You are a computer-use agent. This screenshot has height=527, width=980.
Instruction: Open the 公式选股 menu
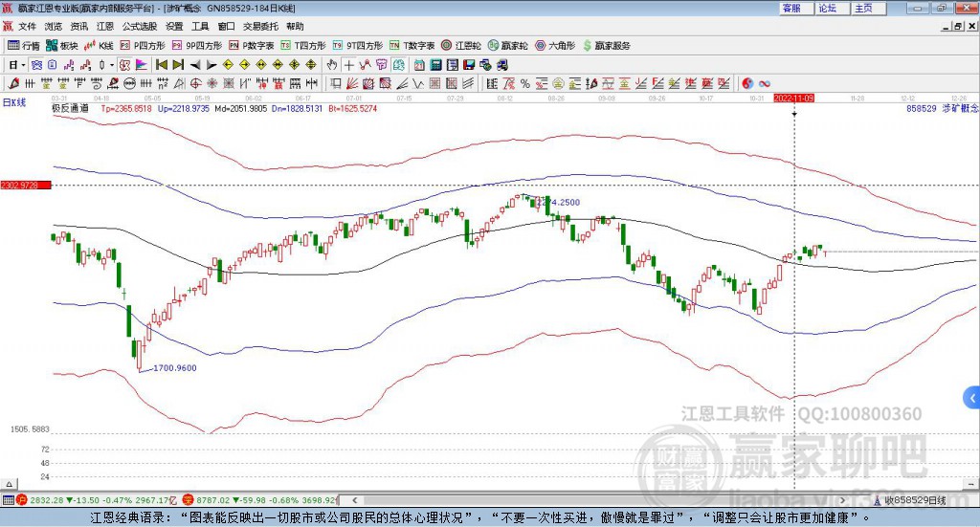[140, 26]
